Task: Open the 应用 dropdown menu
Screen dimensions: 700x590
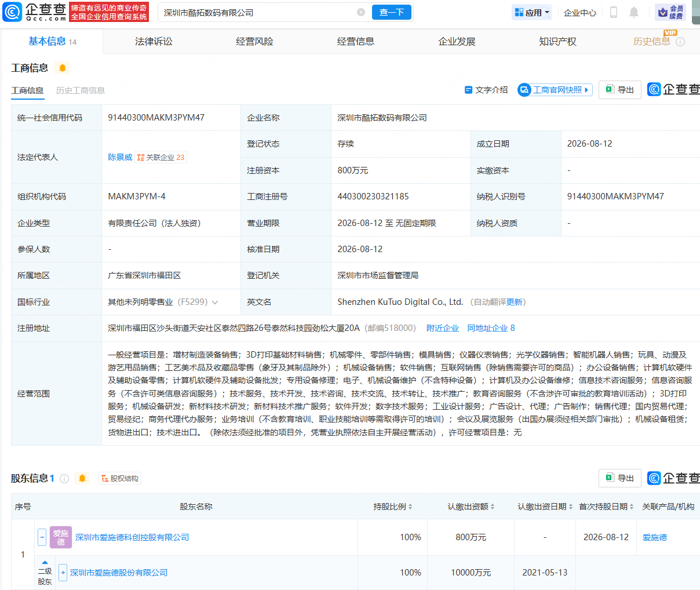Action: pos(532,12)
